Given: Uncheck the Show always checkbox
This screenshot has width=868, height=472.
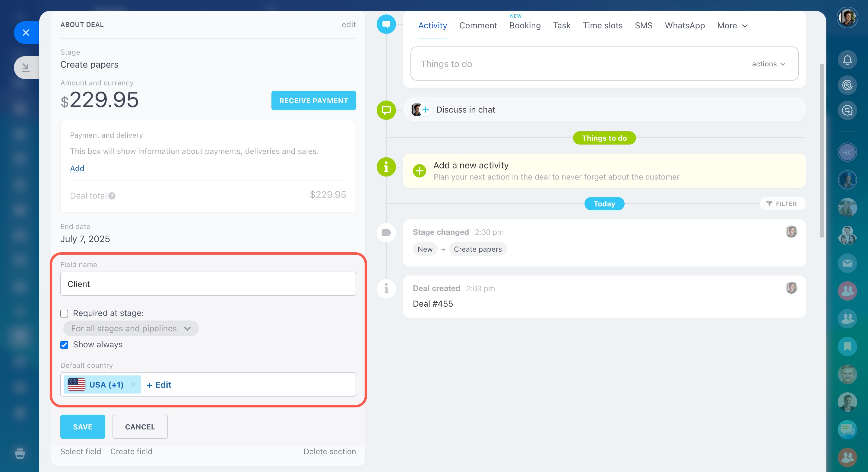Looking at the screenshot, I should [64, 345].
